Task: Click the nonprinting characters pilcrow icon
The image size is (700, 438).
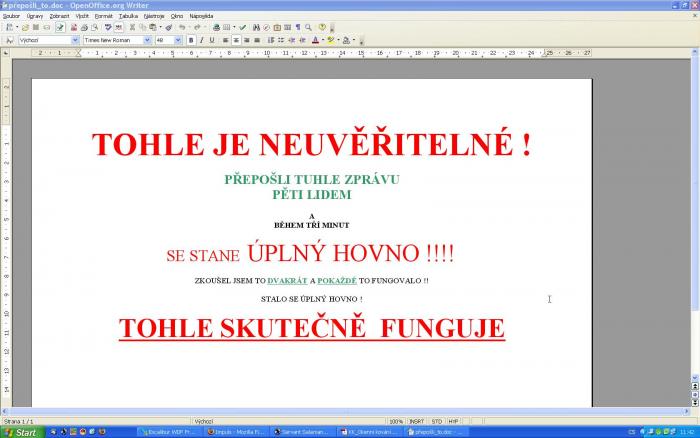Action: pyautogui.click(x=297, y=27)
